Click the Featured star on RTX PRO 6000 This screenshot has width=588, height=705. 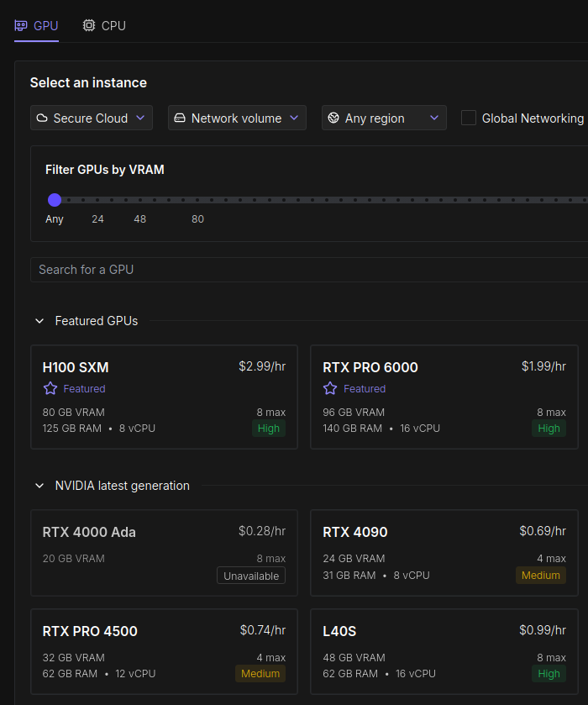point(330,388)
